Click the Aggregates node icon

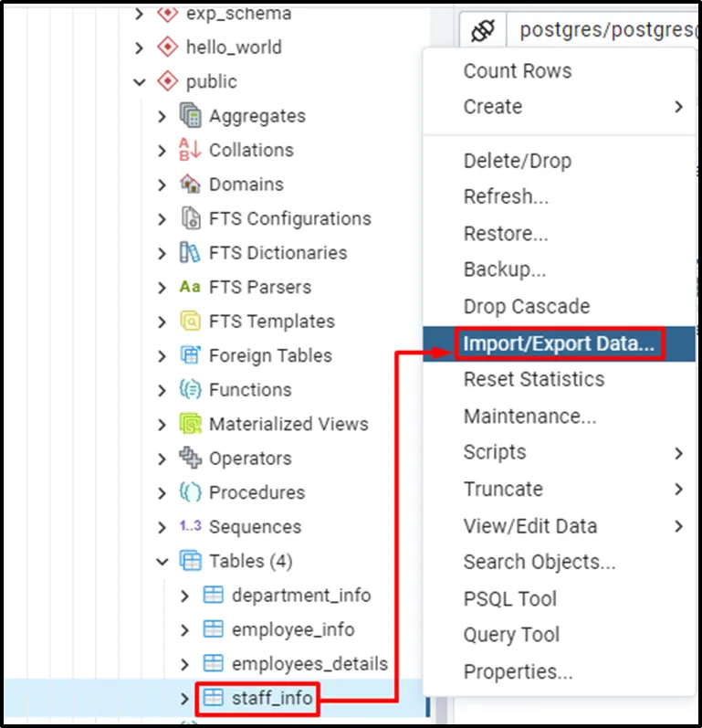coord(190,116)
